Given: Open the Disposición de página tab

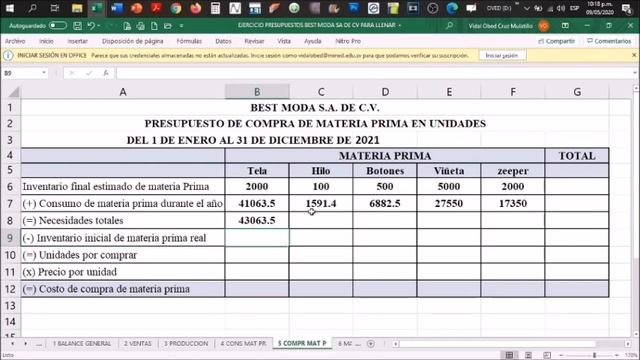Looking at the screenshot, I should [x=133, y=41].
